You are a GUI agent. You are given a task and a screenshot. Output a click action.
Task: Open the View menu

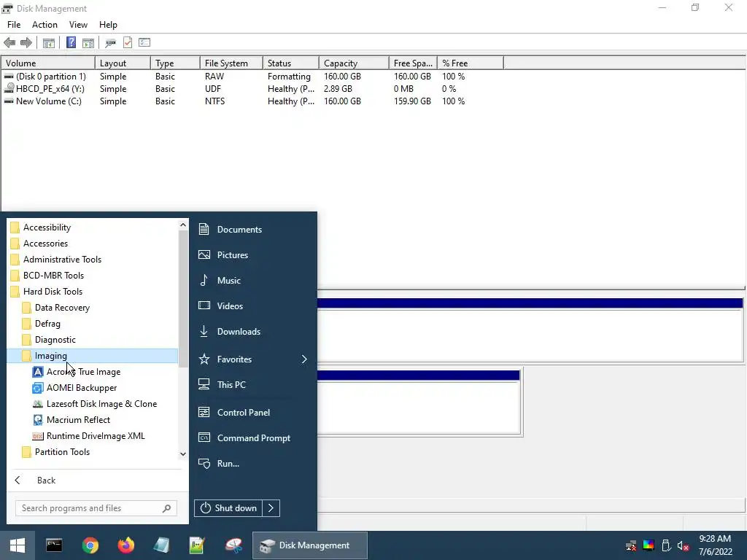click(78, 25)
